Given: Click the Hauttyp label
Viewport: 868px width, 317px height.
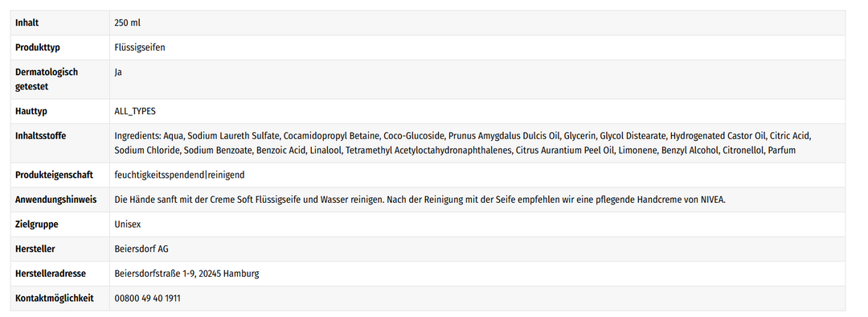Looking at the screenshot, I should click(31, 111).
